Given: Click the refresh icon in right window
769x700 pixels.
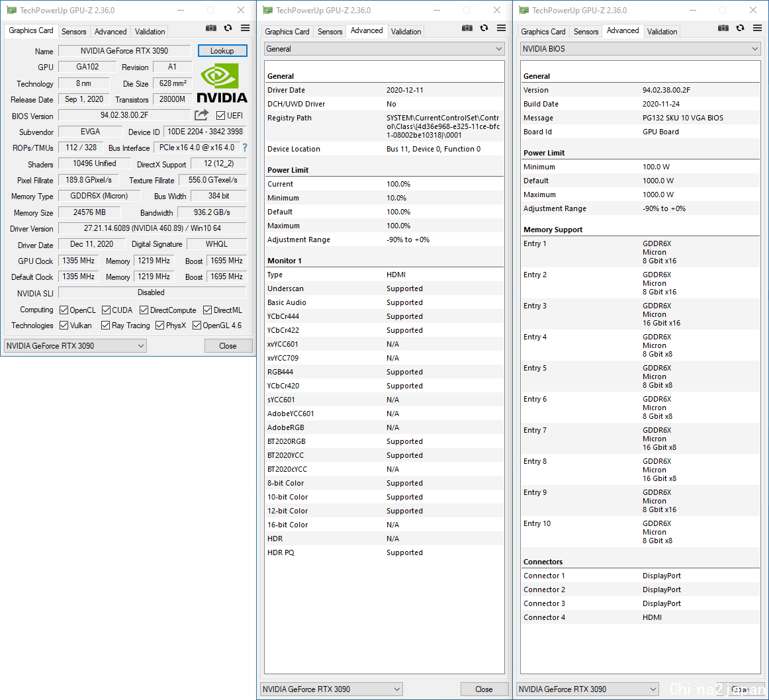Looking at the screenshot, I should tap(740, 28).
